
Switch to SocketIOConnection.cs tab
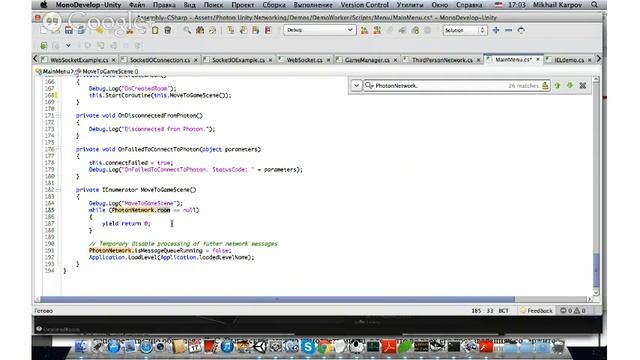(160, 60)
